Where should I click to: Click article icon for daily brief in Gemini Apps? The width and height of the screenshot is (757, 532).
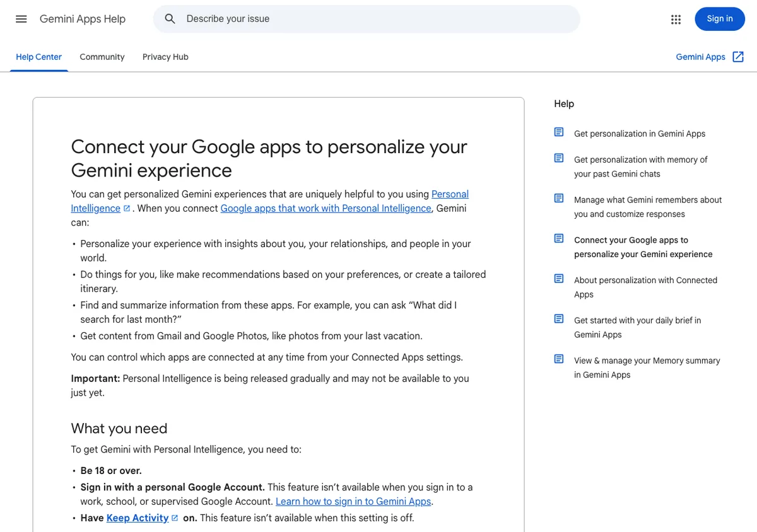[559, 319]
